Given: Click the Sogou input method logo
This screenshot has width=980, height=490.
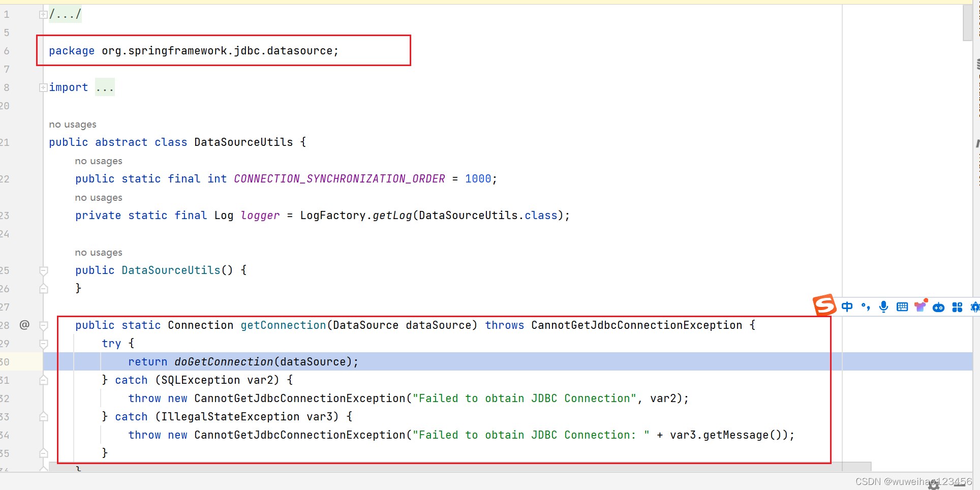Looking at the screenshot, I should point(824,305).
